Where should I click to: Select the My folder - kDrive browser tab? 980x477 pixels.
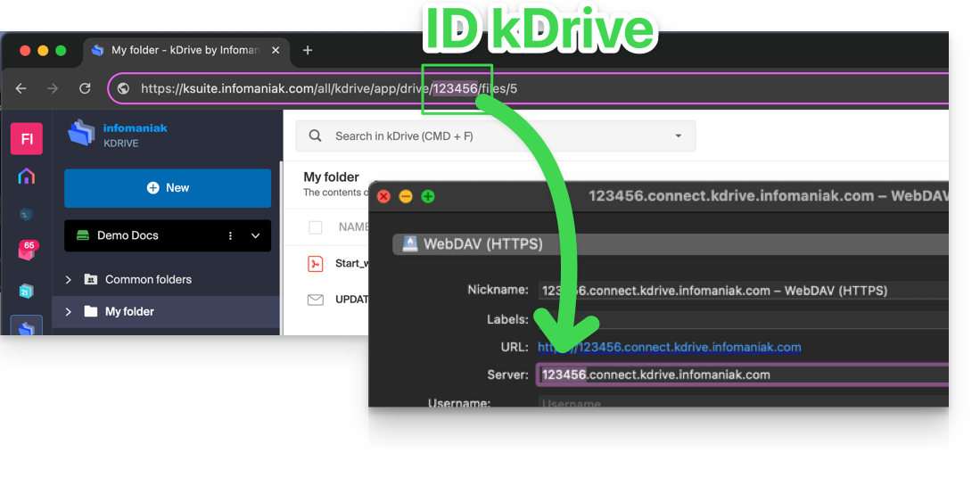click(x=185, y=51)
